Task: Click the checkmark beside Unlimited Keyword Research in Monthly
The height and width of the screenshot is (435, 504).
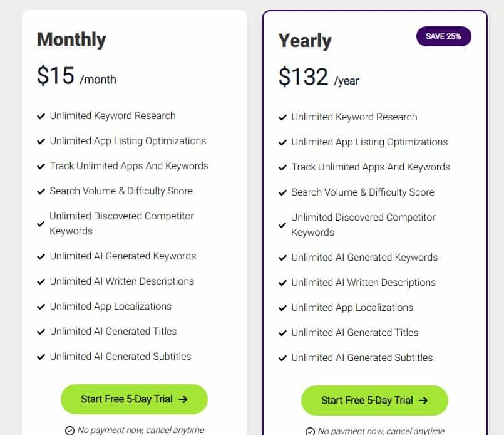Action: tap(41, 116)
